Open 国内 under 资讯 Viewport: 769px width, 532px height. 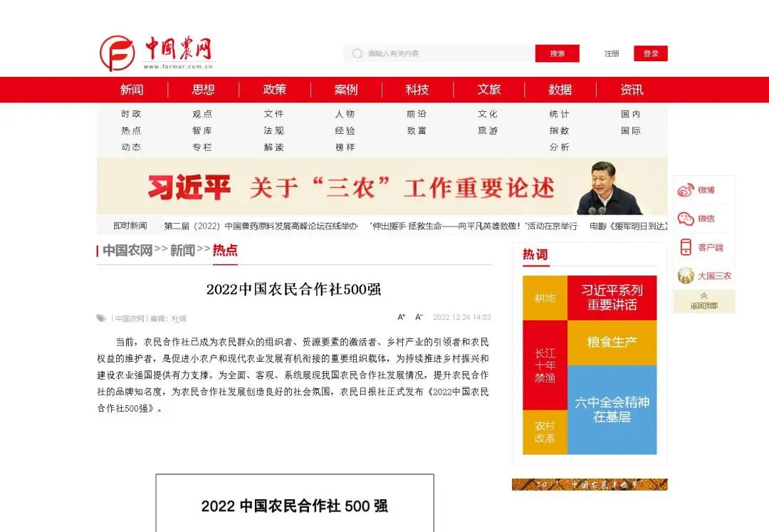point(631,114)
